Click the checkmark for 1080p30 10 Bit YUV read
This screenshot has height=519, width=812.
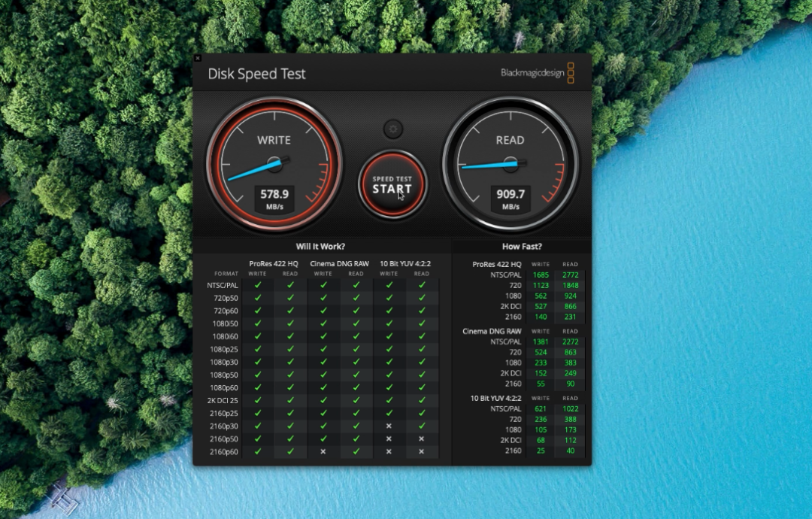[x=422, y=362]
